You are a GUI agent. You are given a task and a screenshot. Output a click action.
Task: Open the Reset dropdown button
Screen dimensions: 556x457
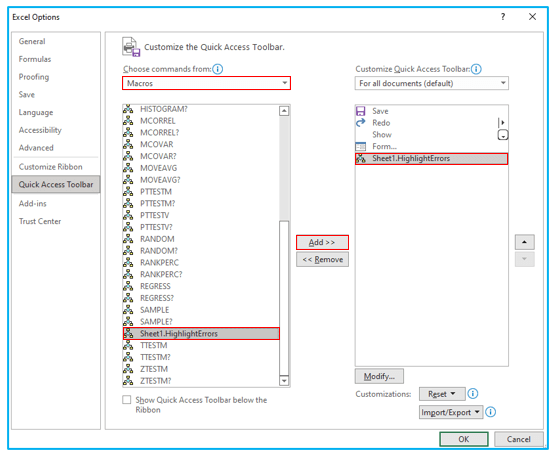point(442,394)
